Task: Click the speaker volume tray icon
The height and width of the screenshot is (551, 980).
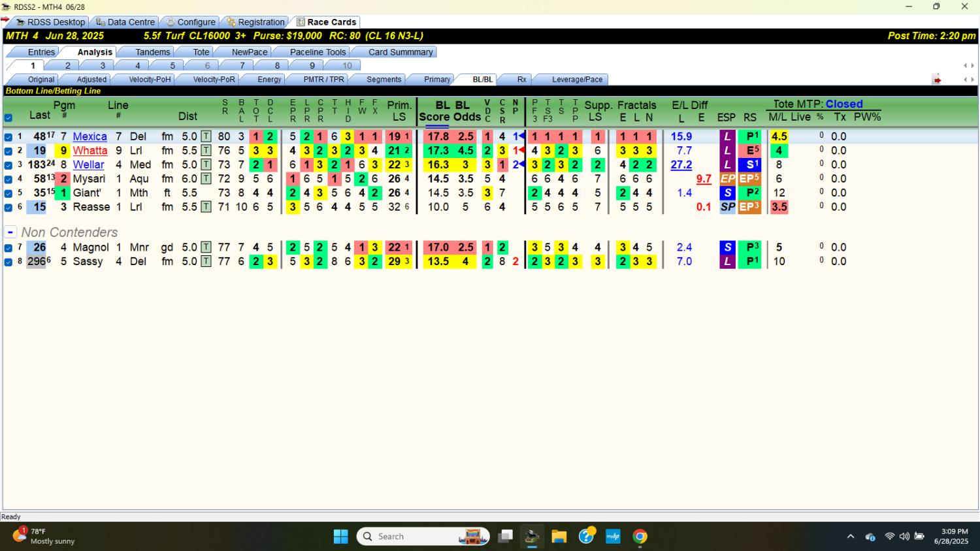Action: [x=904, y=537]
